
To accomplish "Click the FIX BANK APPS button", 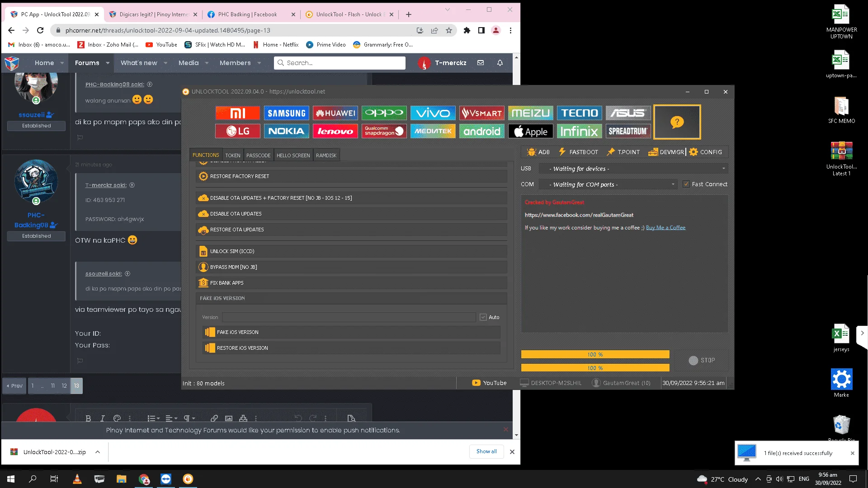I will click(x=352, y=283).
